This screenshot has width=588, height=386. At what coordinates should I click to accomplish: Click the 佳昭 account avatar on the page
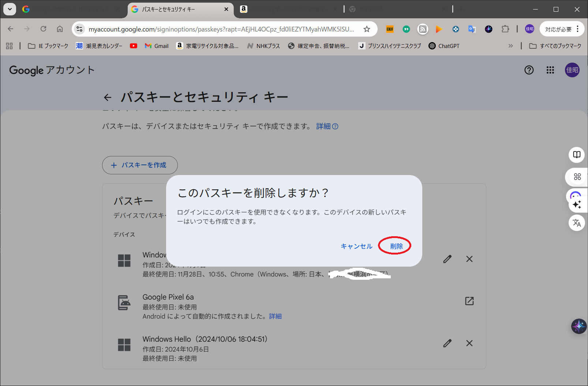tap(572, 70)
